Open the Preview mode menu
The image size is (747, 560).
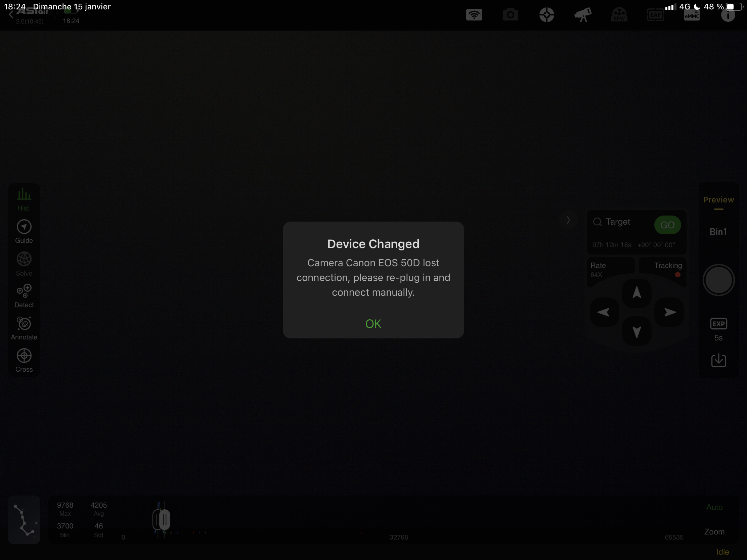pos(718,200)
